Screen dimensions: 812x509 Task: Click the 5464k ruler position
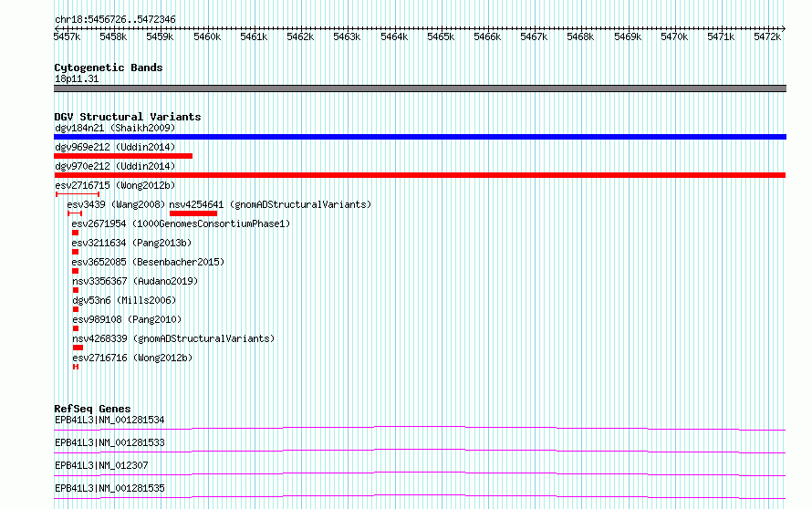[394, 36]
